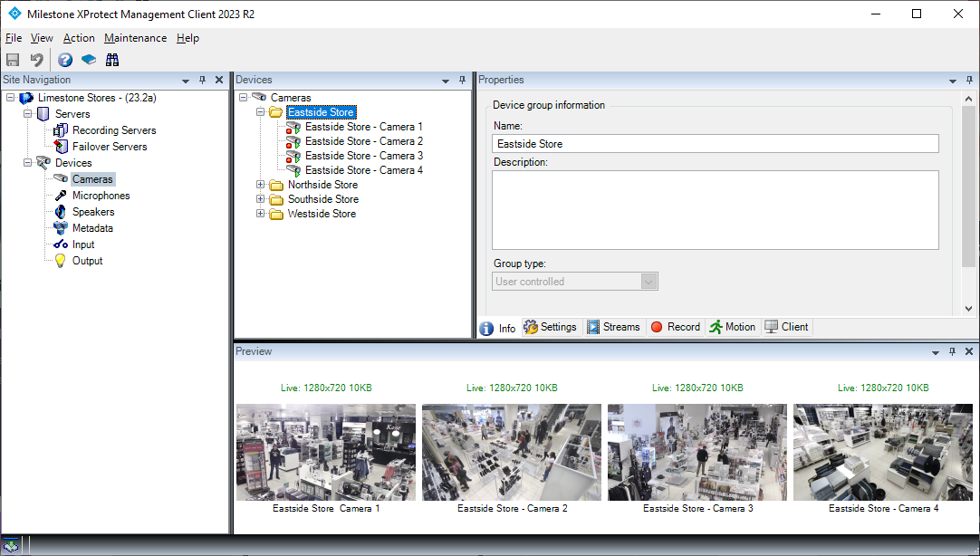Open the Output devices node

tap(87, 261)
